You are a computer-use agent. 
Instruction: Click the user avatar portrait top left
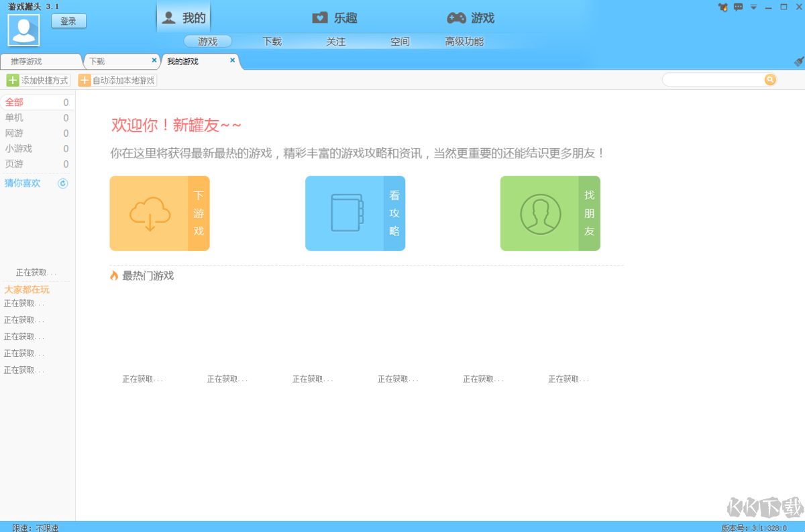(x=23, y=29)
